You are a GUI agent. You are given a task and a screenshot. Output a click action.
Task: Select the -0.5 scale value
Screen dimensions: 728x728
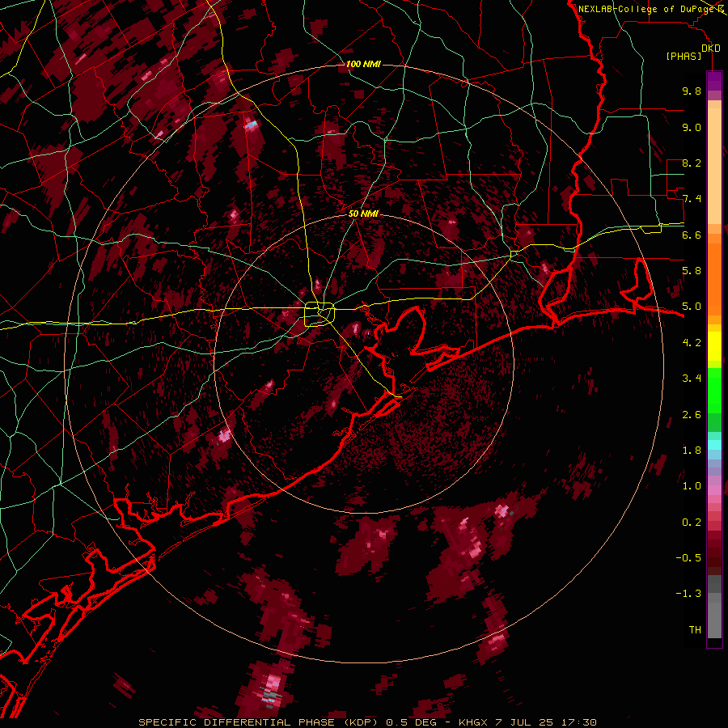688,558
